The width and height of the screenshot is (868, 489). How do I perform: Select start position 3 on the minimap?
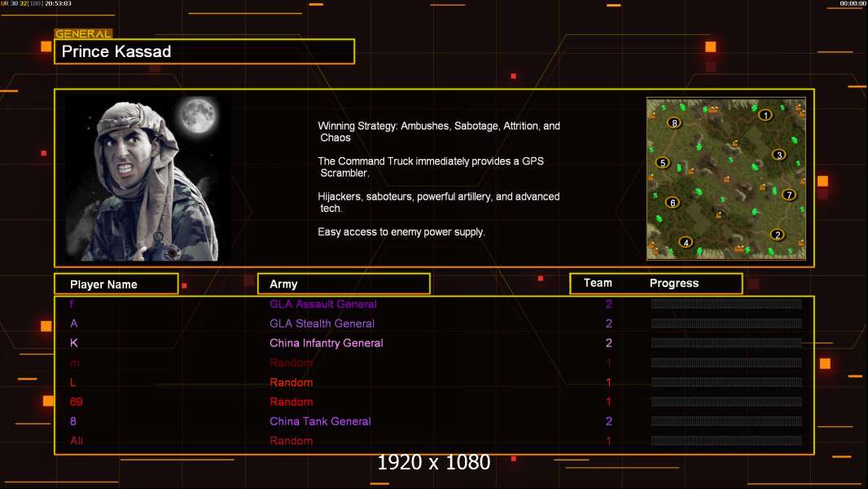click(779, 155)
